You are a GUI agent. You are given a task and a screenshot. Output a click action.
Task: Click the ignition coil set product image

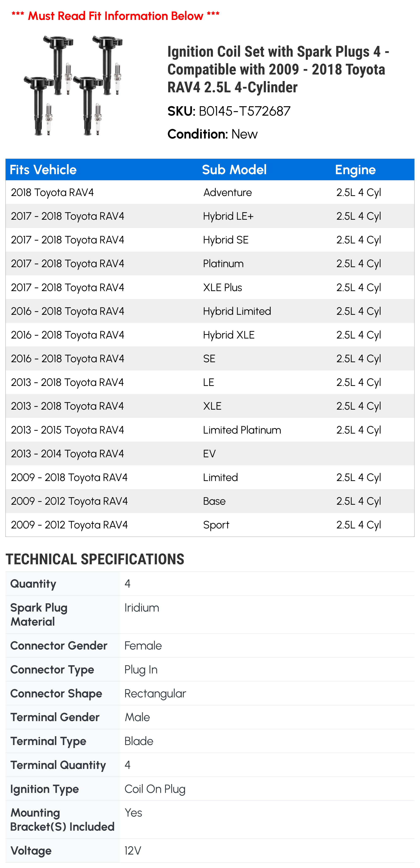[73, 86]
